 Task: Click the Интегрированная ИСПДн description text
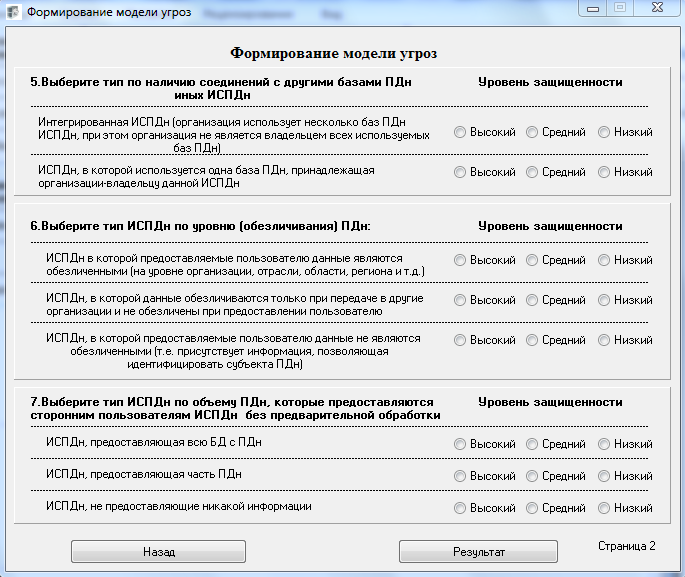234,135
